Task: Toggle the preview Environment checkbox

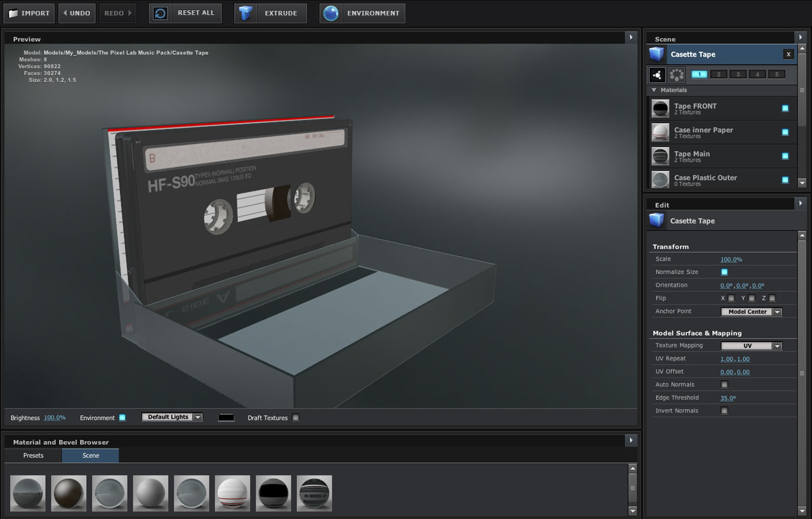Action: [x=122, y=417]
